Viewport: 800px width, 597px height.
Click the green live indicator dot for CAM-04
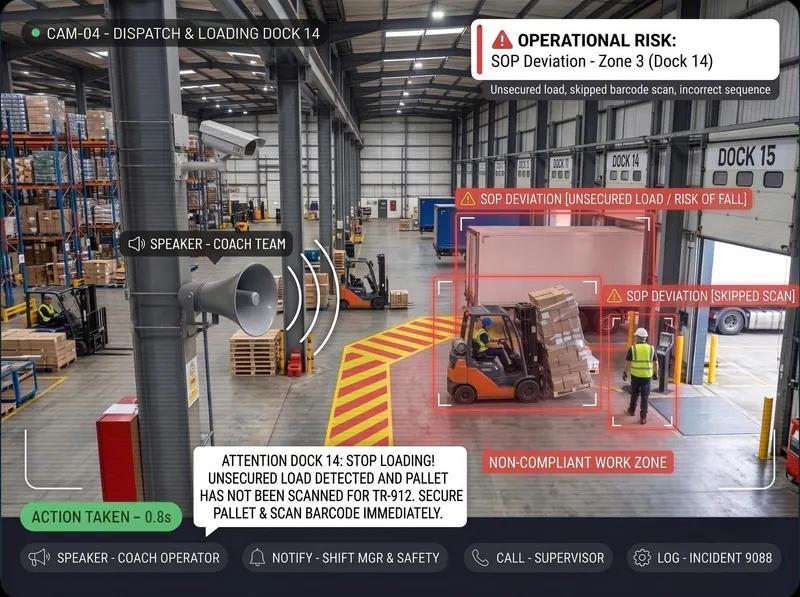tap(36, 33)
